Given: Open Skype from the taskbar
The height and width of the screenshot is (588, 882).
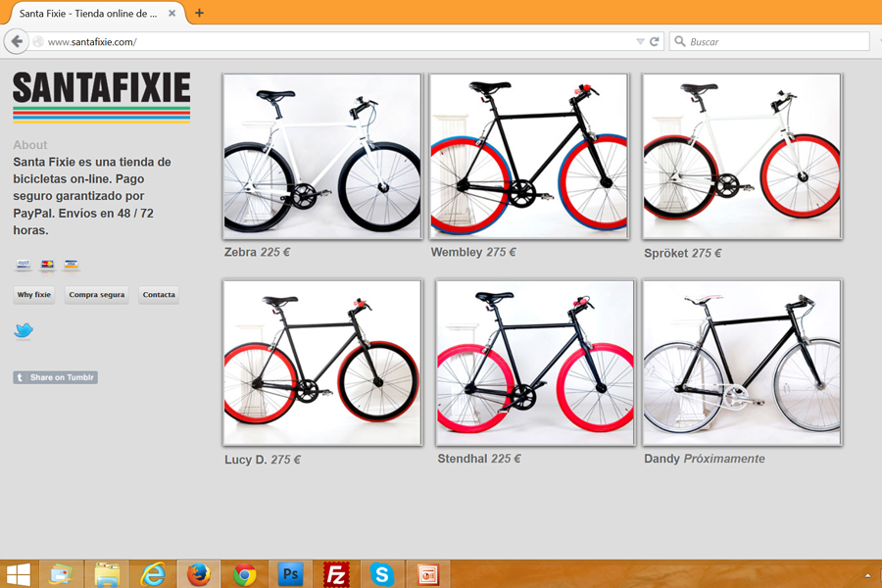Looking at the screenshot, I should (x=382, y=574).
